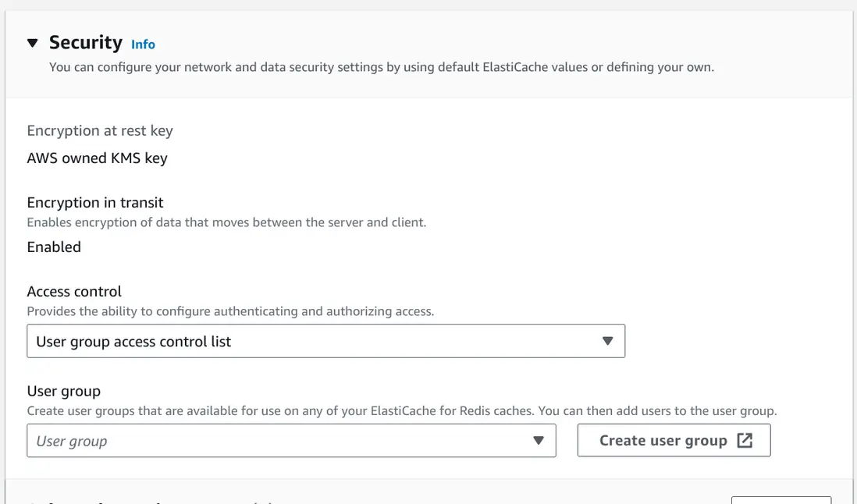The height and width of the screenshot is (504, 857).
Task: Select the User group access control list field
Action: coord(312,341)
